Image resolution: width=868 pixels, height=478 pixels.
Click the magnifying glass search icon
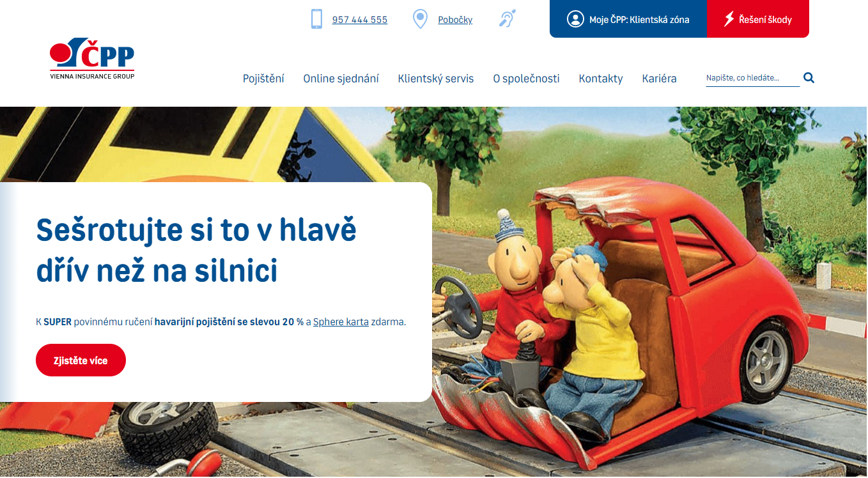(x=809, y=78)
